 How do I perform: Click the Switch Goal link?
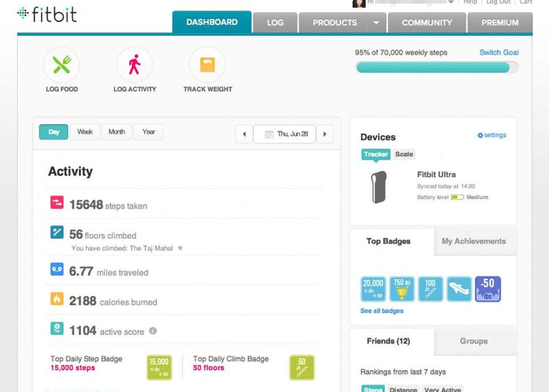[499, 52]
